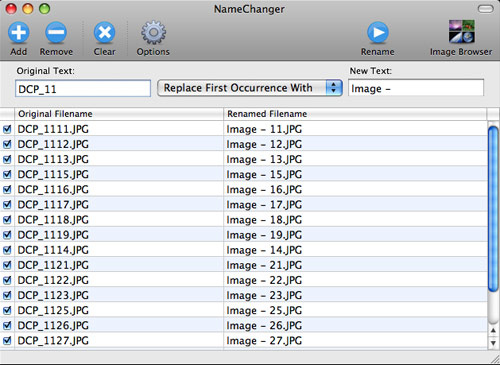This screenshot has width=500, height=365.
Task: Click the Original Text input field
Action: (x=83, y=89)
